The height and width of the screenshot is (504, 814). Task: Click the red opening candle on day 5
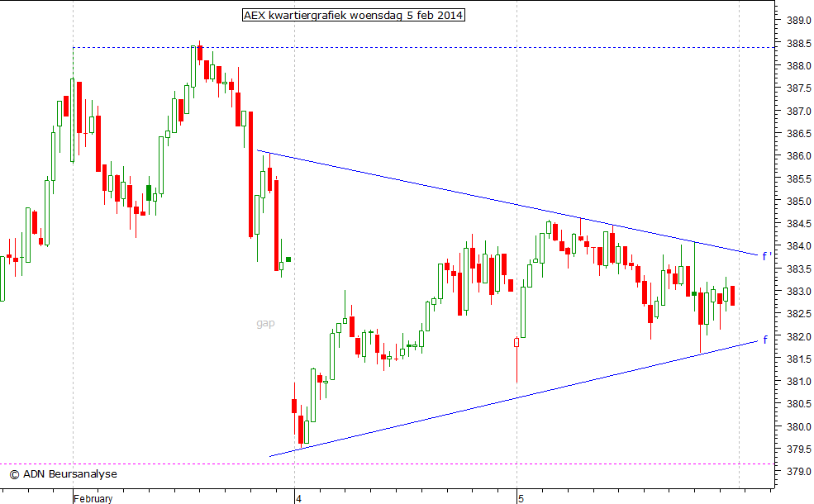(x=516, y=343)
